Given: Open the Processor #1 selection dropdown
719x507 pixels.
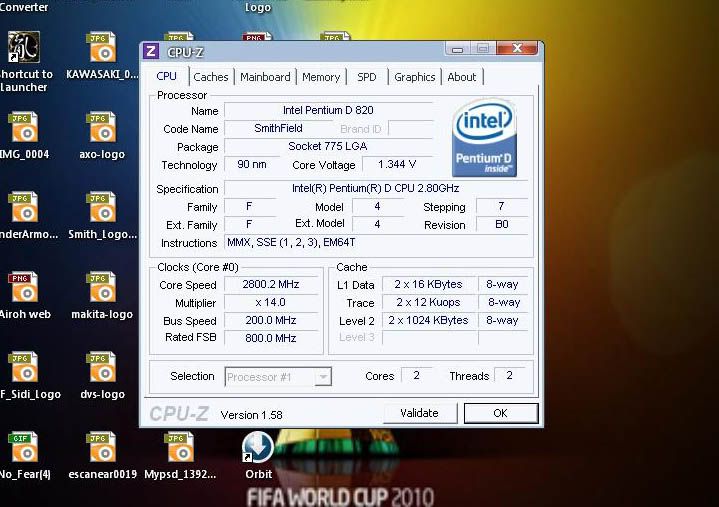Looking at the screenshot, I should [x=278, y=377].
